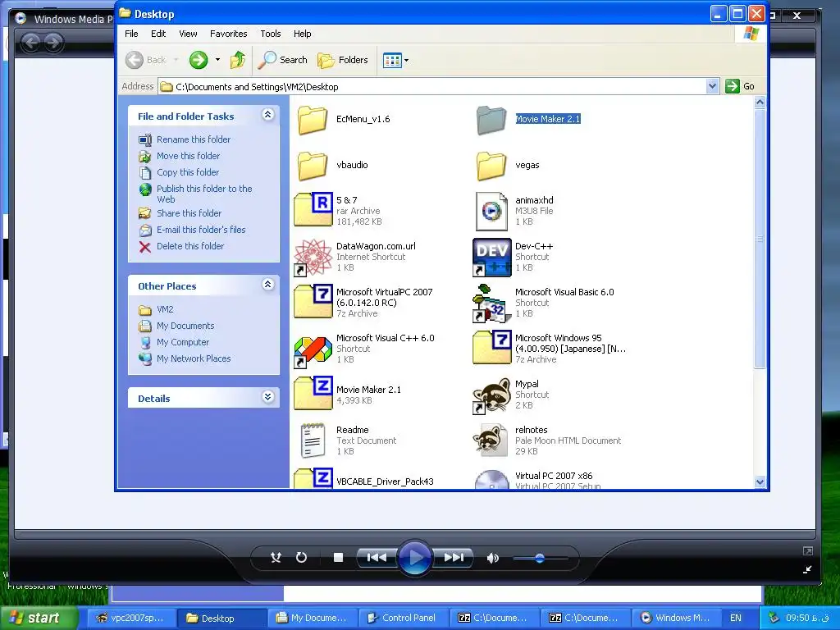The height and width of the screenshot is (630, 840).
Task: Select the Mypal raccoon shortcut icon
Action: (x=492, y=395)
